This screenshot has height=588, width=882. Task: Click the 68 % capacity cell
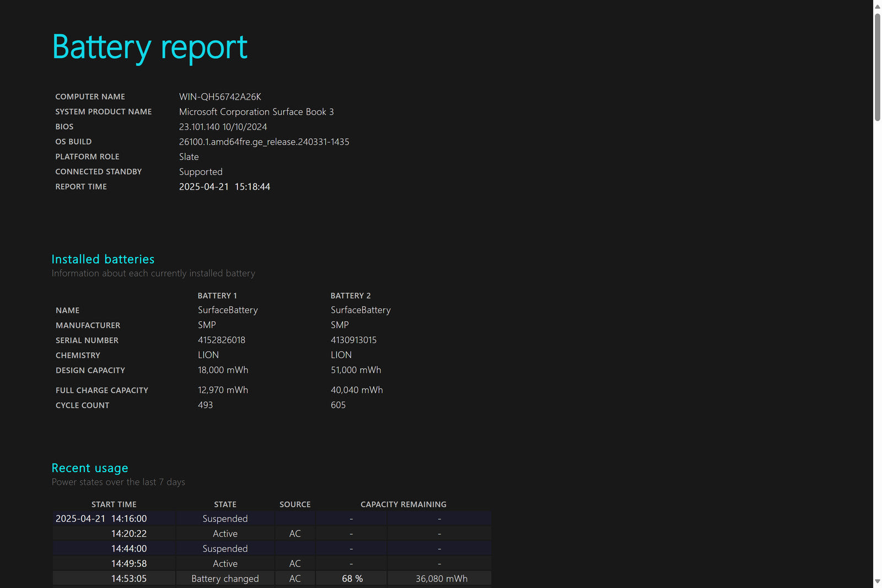352,579
